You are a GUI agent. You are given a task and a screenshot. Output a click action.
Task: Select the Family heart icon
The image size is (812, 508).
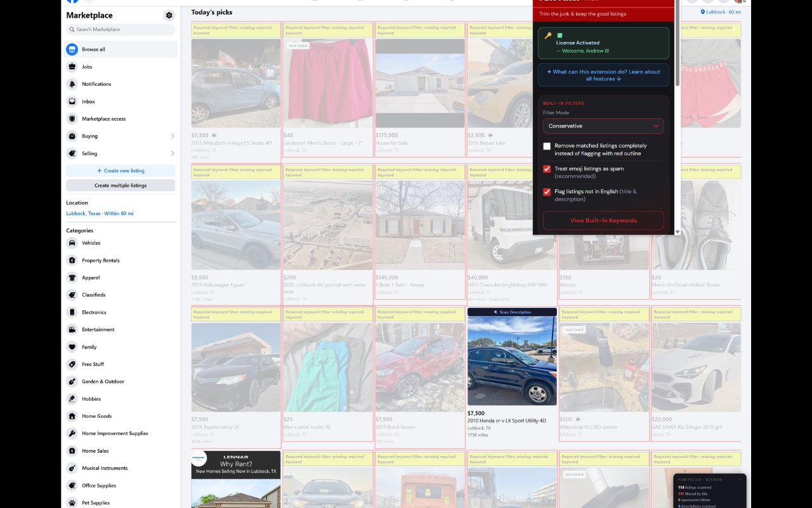pyautogui.click(x=72, y=347)
